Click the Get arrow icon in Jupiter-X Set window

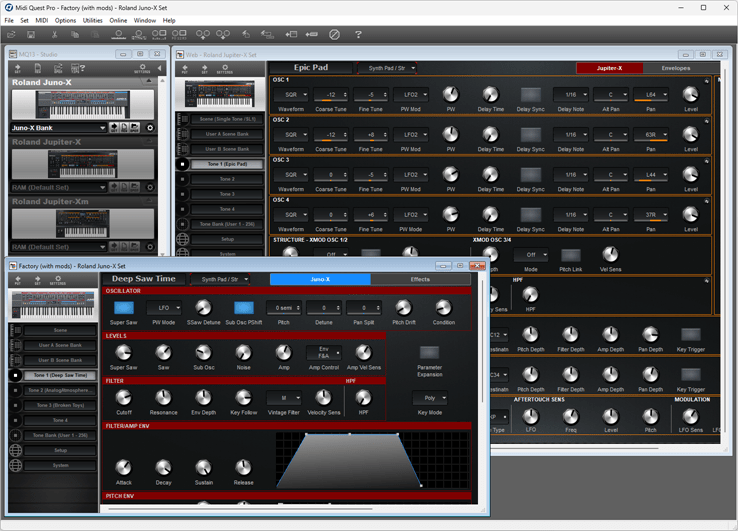click(x=204, y=69)
